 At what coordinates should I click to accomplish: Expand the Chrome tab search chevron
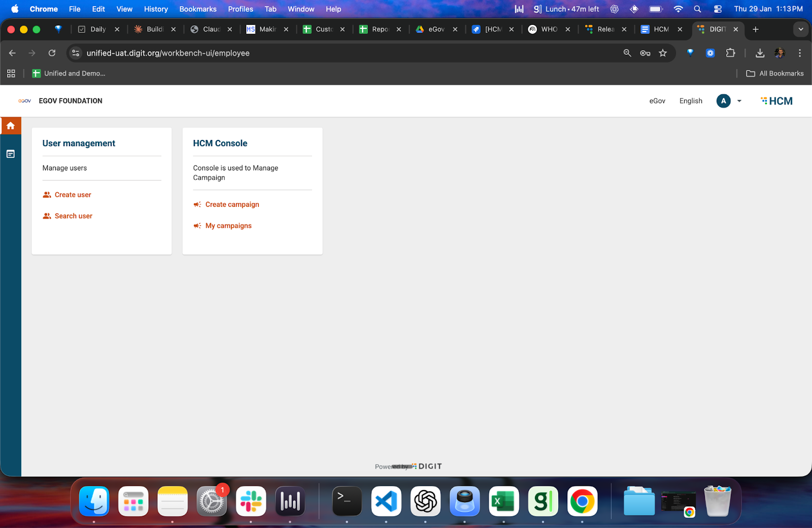(801, 29)
